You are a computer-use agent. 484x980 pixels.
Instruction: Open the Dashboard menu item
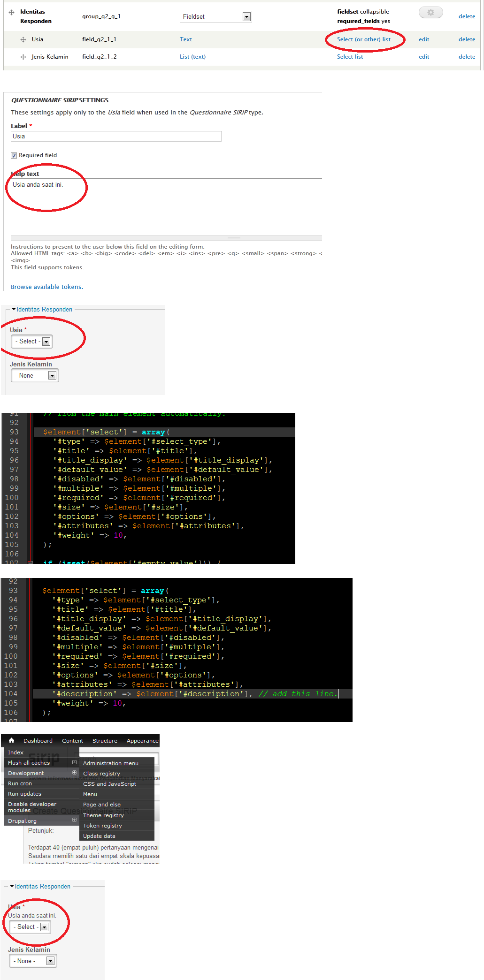[38, 741]
